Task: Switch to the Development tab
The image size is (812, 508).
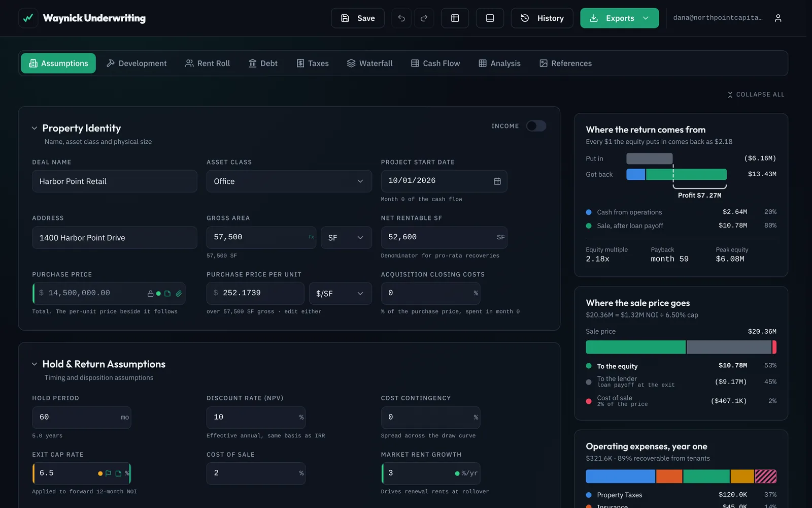Action: pyautogui.click(x=137, y=63)
